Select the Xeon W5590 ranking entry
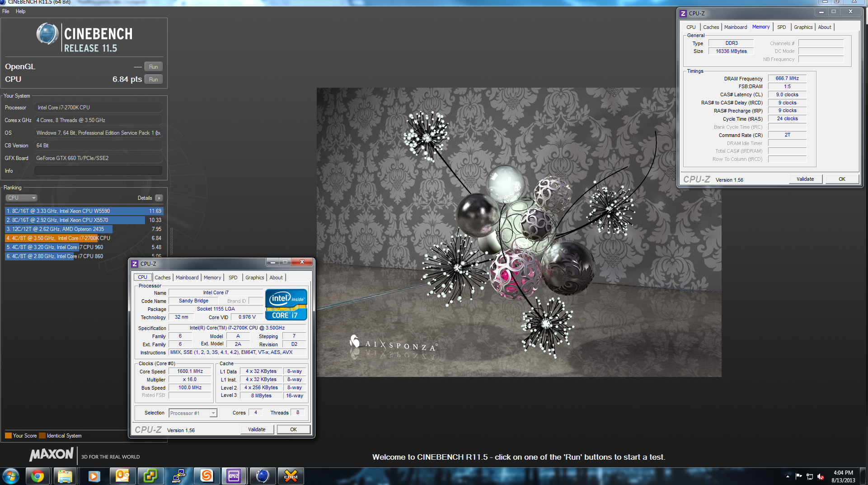This screenshot has height=485, width=868. point(84,211)
